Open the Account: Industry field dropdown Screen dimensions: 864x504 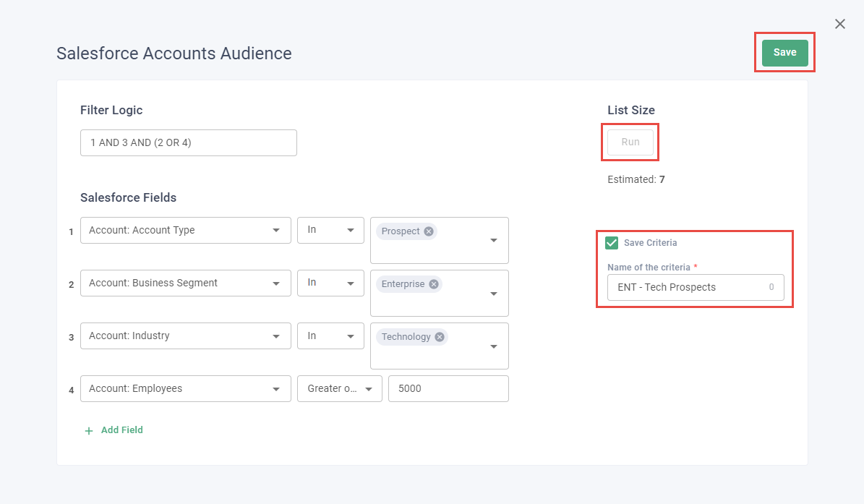tap(185, 336)
